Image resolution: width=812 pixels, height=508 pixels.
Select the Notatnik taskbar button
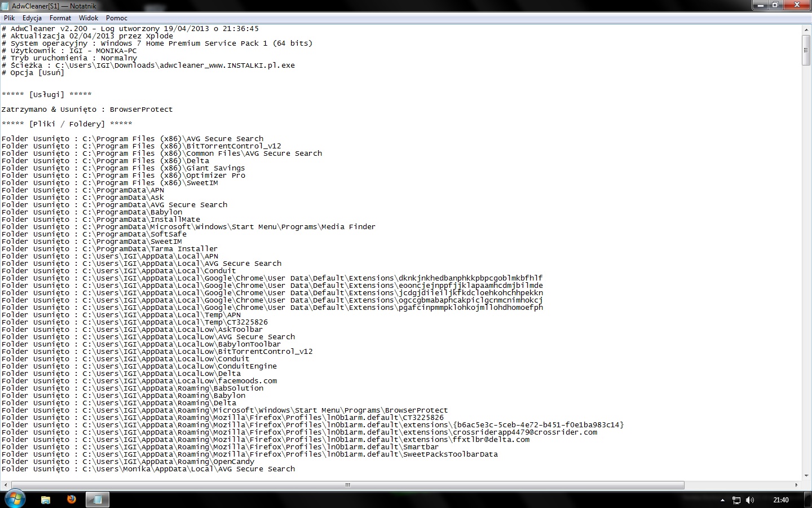coord(98,500)
